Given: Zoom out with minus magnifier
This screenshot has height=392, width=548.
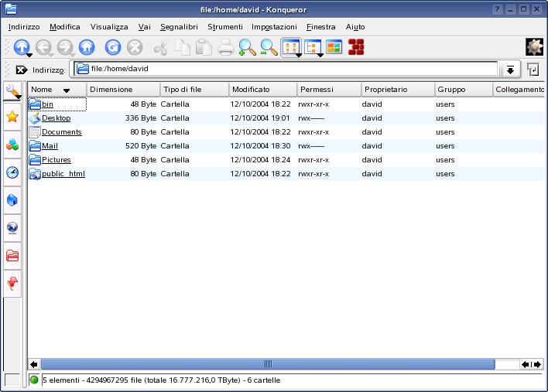Looking at the screenshot, I should click(269, 47).
